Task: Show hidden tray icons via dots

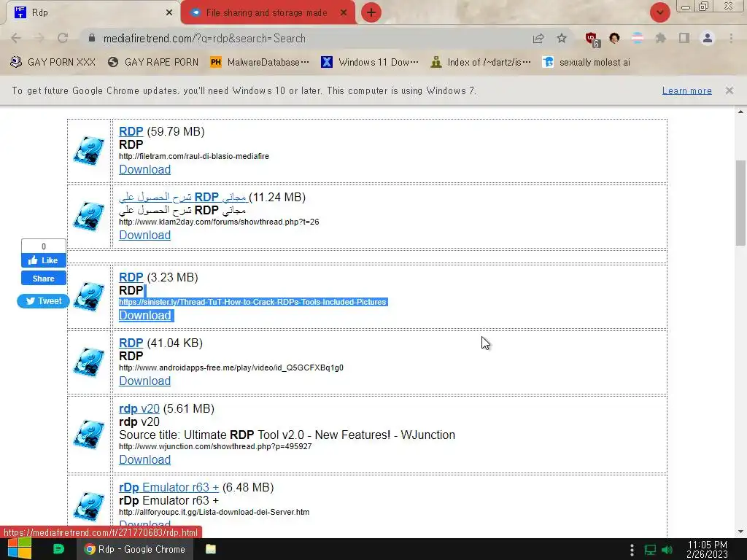Action: pos(632,550)
